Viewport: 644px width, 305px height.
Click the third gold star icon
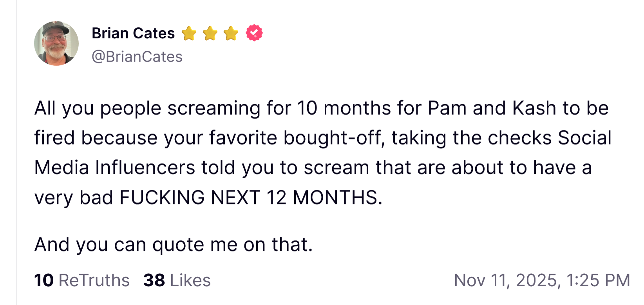(x=231, y=33)
